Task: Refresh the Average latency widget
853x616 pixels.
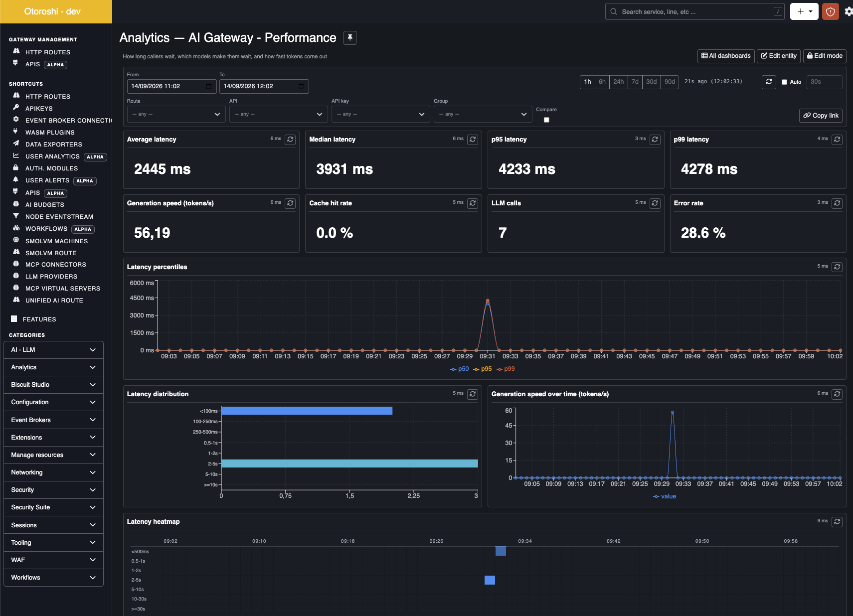Action: click(290, 140)
